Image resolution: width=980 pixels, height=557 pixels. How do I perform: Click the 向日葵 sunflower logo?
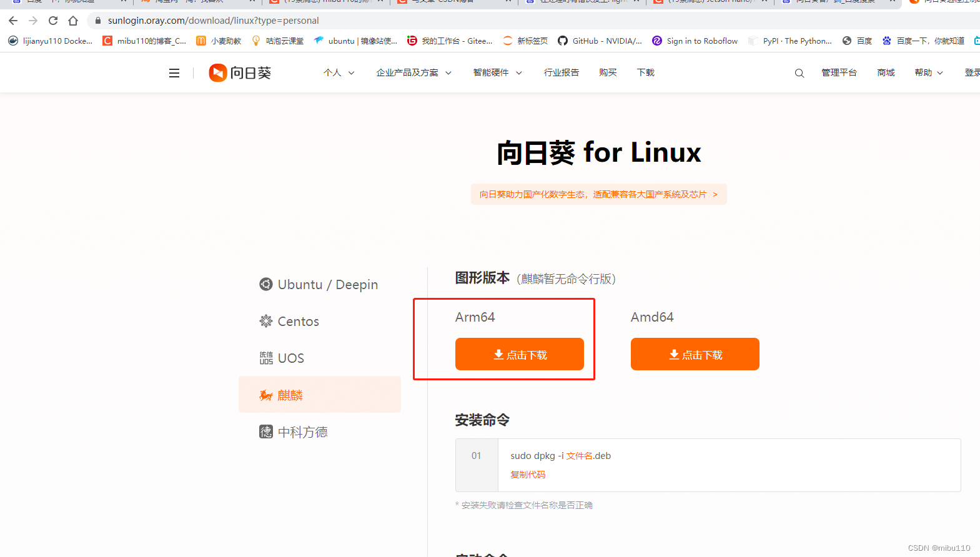[x=240, y=73]
